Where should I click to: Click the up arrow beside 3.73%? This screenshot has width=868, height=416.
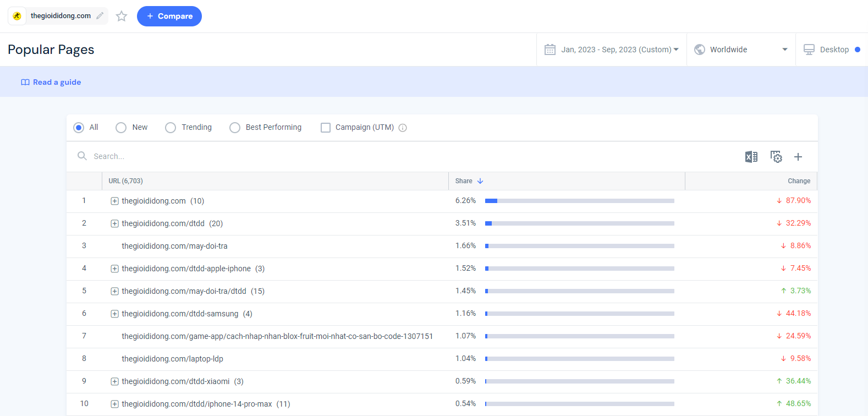coord(783,291)
